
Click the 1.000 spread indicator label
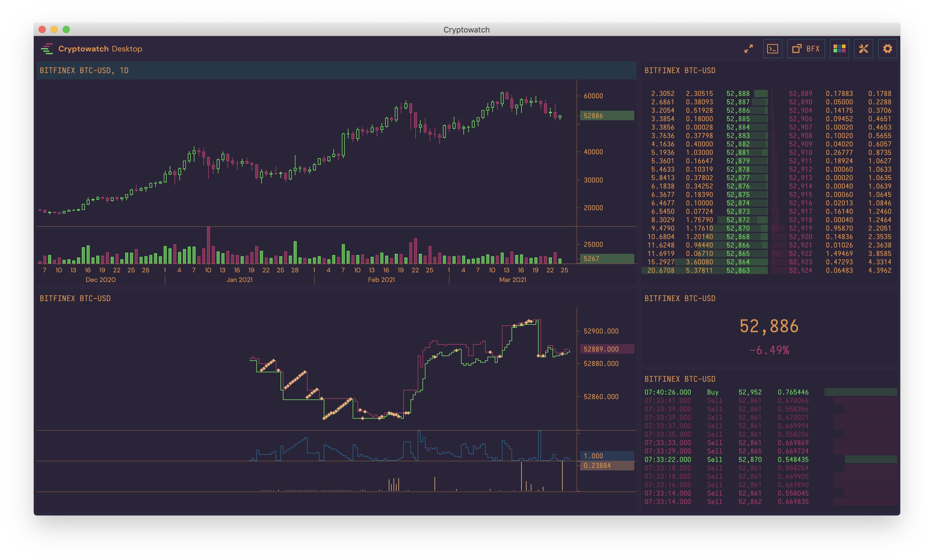coord(607,456)
